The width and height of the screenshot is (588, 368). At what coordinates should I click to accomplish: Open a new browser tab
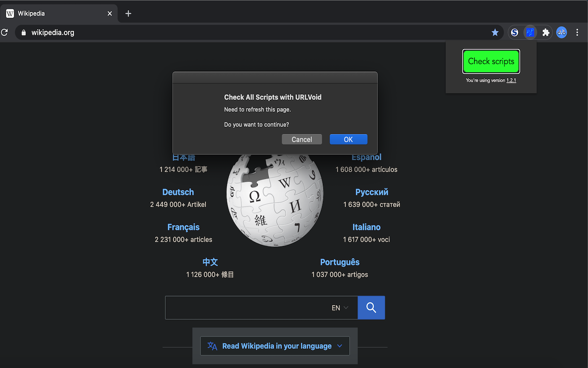(x=128, y=13)
